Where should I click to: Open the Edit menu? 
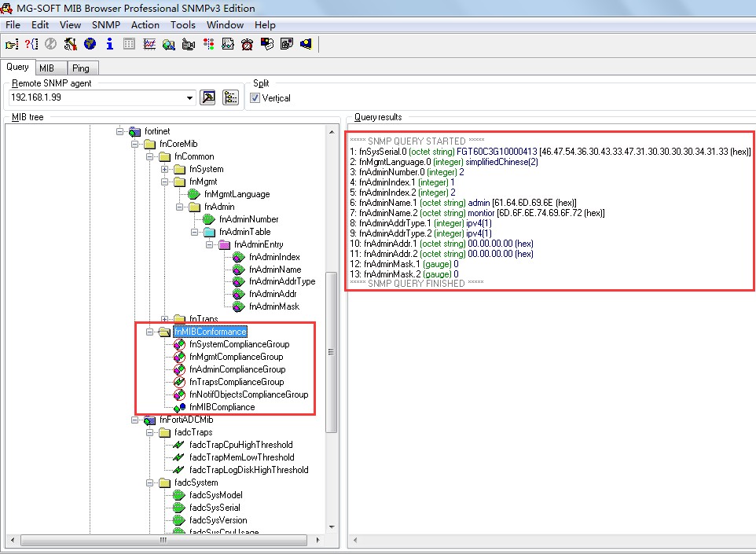(x=40, y=25)
